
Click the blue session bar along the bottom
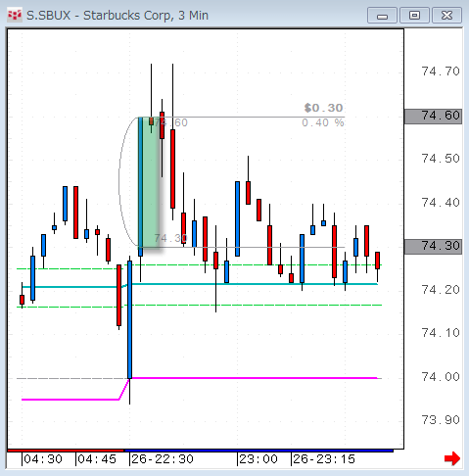pyautogui.click(x=258, y=451)
